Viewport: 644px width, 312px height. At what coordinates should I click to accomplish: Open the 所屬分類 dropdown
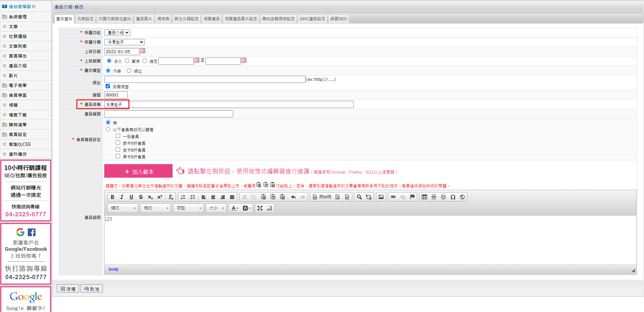pos(125,42)
